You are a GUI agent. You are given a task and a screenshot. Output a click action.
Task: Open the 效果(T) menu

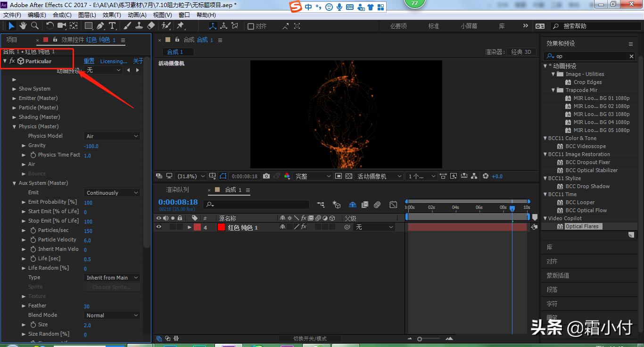[112, 15]
